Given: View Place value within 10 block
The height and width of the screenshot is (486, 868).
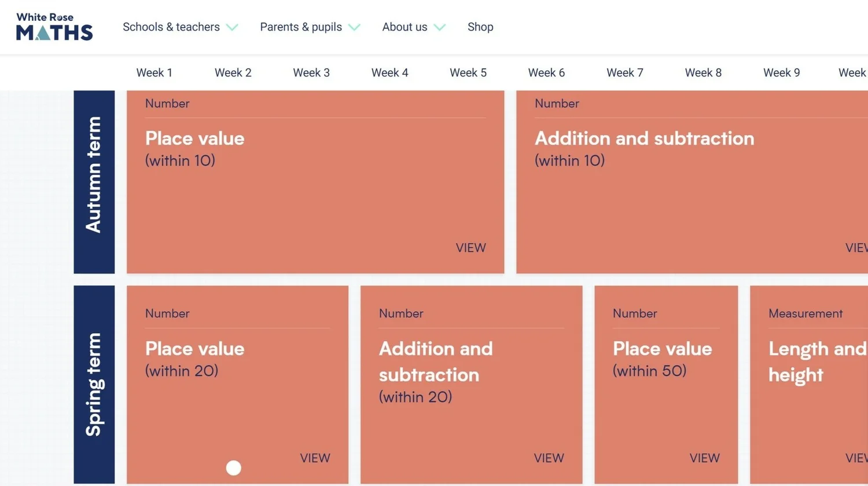Looking at the screenshot, I should [x=470, y=247].
